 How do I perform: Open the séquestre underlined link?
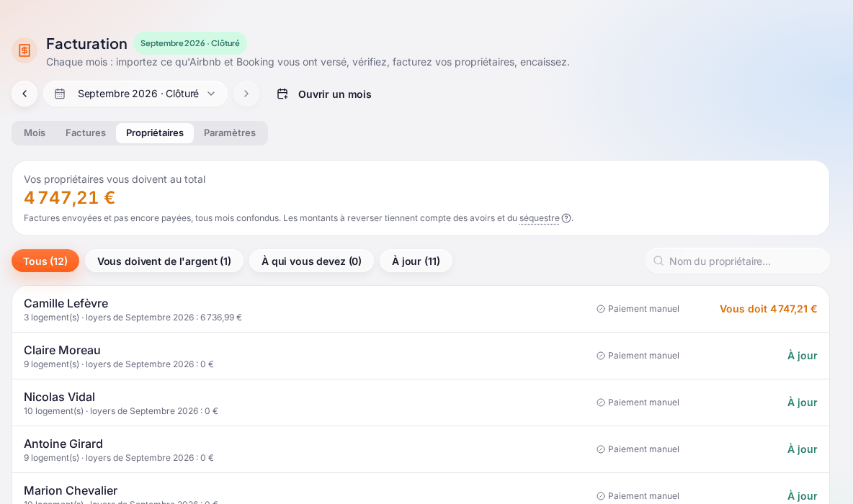click(539, 218)
